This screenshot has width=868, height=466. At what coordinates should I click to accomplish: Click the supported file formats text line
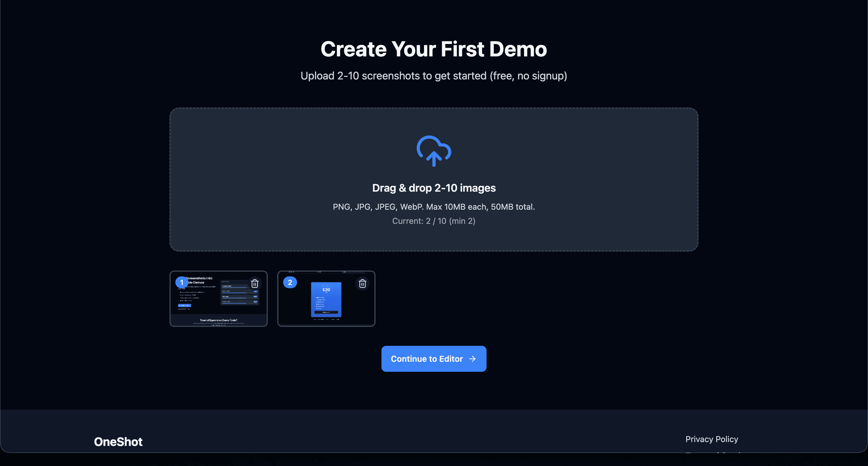tap(434, 206)
